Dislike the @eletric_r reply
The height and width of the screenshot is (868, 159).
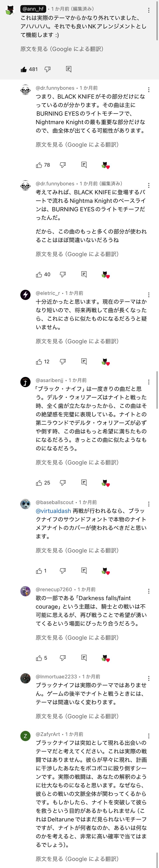point(63,362)
